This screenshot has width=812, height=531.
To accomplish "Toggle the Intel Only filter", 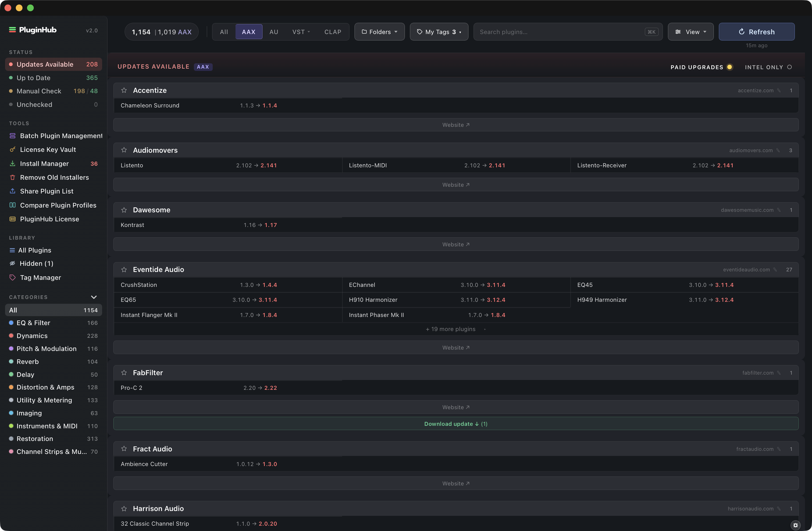I will pos(768,67).
